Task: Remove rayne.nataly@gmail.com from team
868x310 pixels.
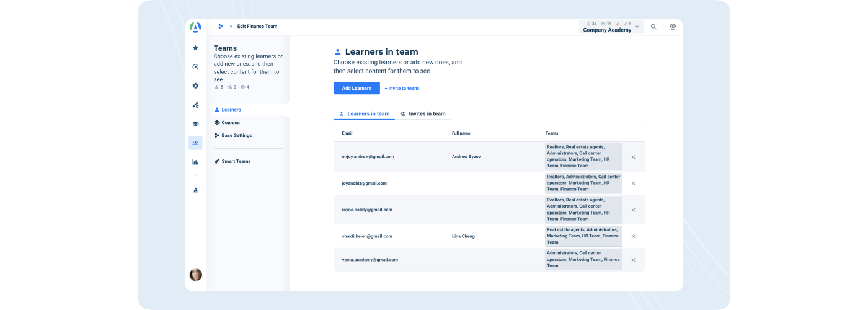Action: coord(633,210)
